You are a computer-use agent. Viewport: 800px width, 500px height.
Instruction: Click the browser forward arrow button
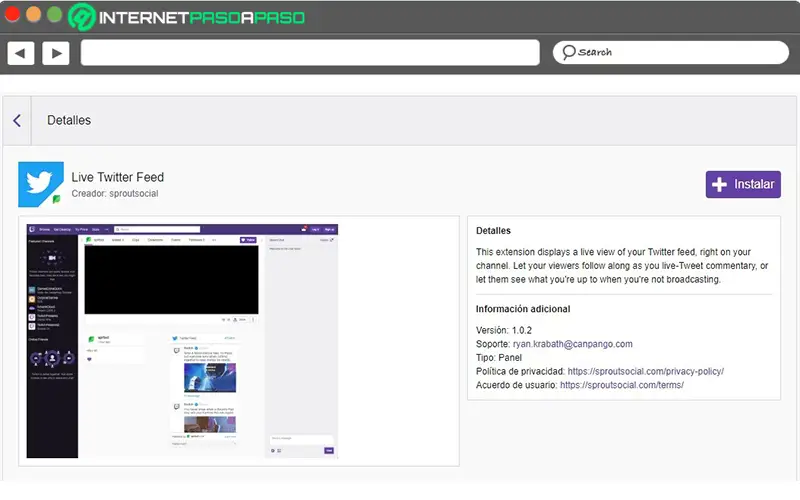[56, 53]
